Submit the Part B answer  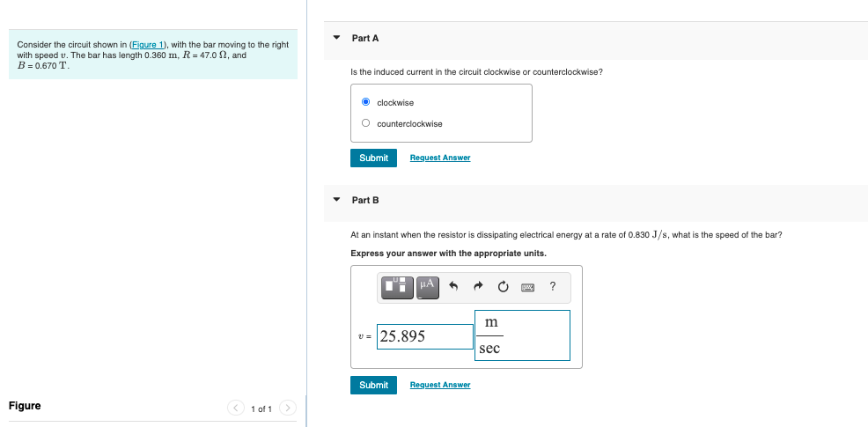click(x=373, y=385)
